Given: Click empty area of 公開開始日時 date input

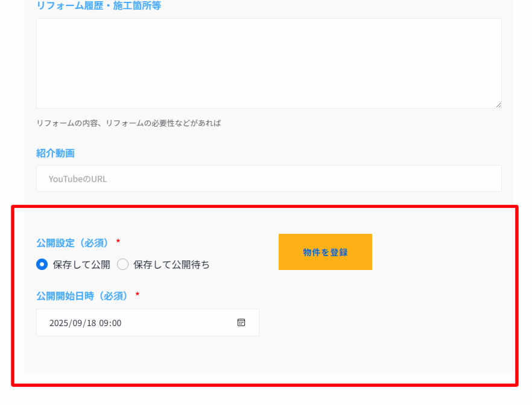Looking at the screenshot, I should tap(181, 323).
